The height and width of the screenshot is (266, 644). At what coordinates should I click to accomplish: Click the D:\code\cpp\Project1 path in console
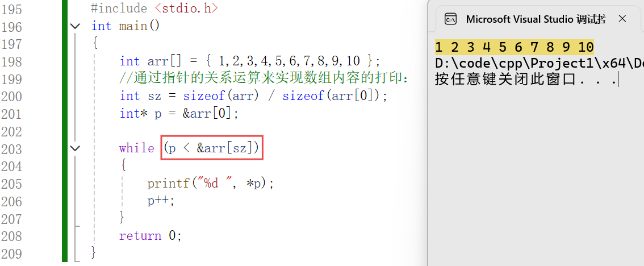[539, 63]
